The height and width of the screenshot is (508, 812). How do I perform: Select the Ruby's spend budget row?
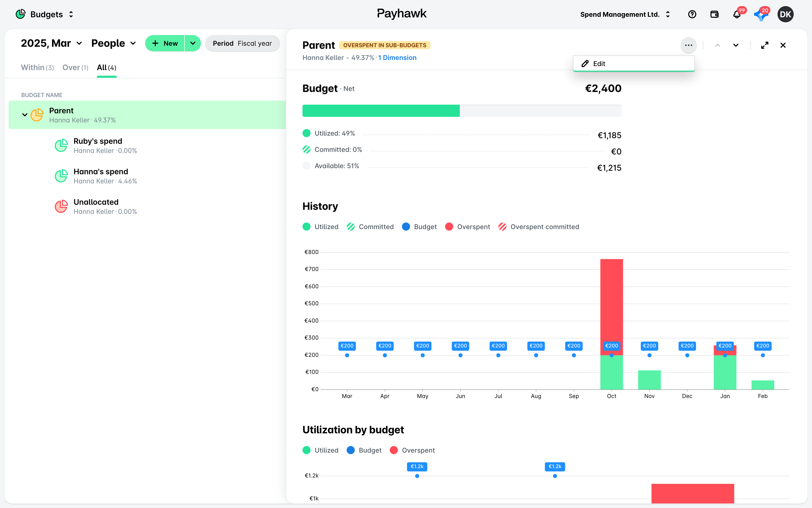(147, 146)
